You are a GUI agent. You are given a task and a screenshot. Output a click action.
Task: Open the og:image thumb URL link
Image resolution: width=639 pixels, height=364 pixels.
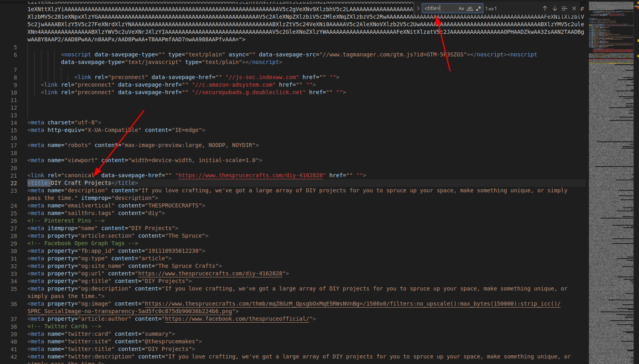coord(352,304)
